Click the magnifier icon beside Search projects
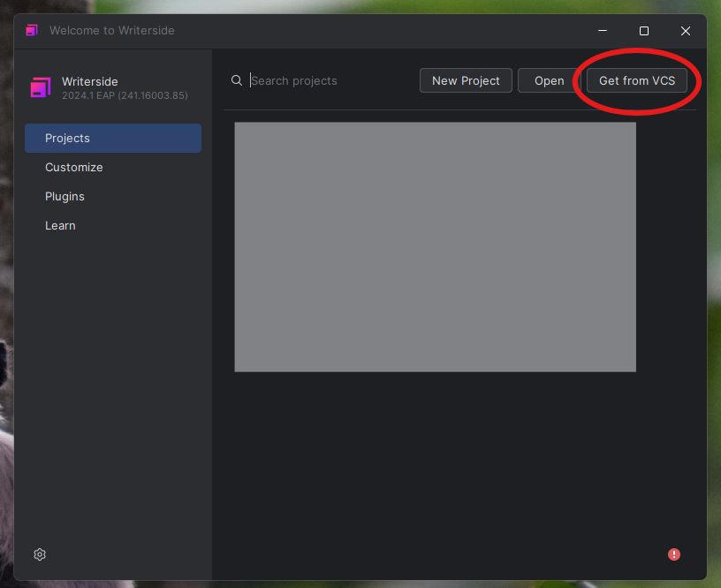Screen dimensions: 721x588 tap(237, 80)
